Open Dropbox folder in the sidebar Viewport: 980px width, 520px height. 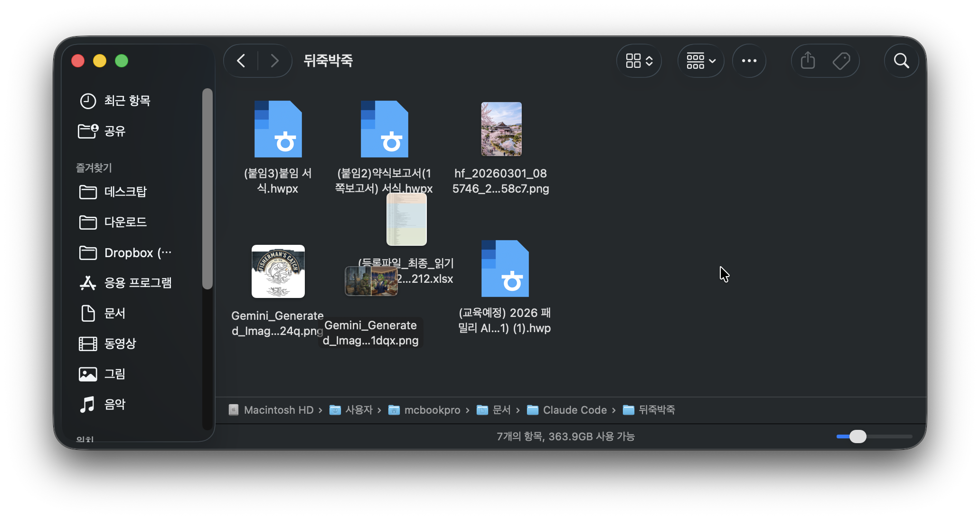pos(137,253)
